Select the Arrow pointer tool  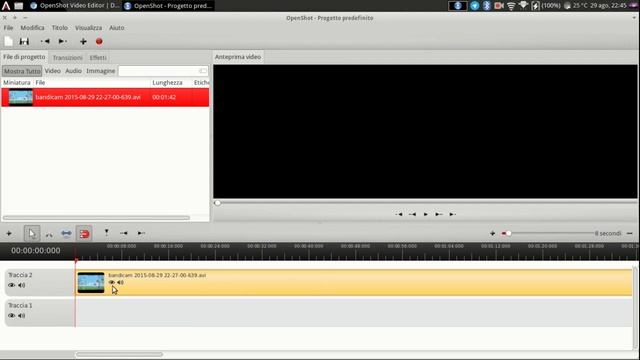[32, 233]
